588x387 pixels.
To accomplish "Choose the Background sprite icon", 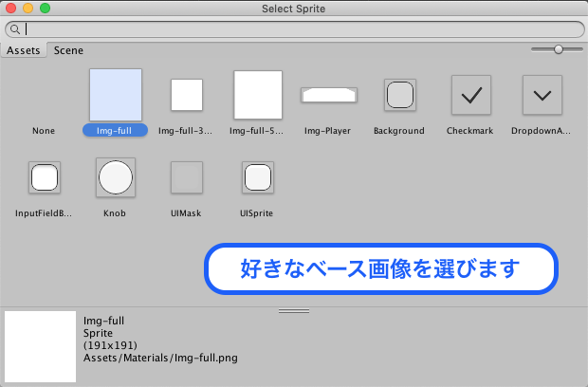I will click(399, 95).
